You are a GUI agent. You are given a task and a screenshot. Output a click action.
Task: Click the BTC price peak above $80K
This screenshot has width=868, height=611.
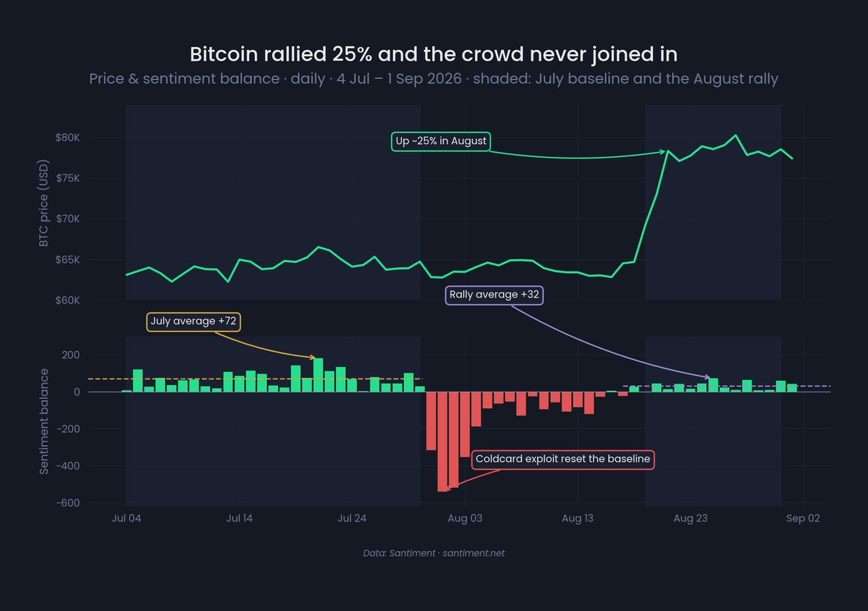735,135
